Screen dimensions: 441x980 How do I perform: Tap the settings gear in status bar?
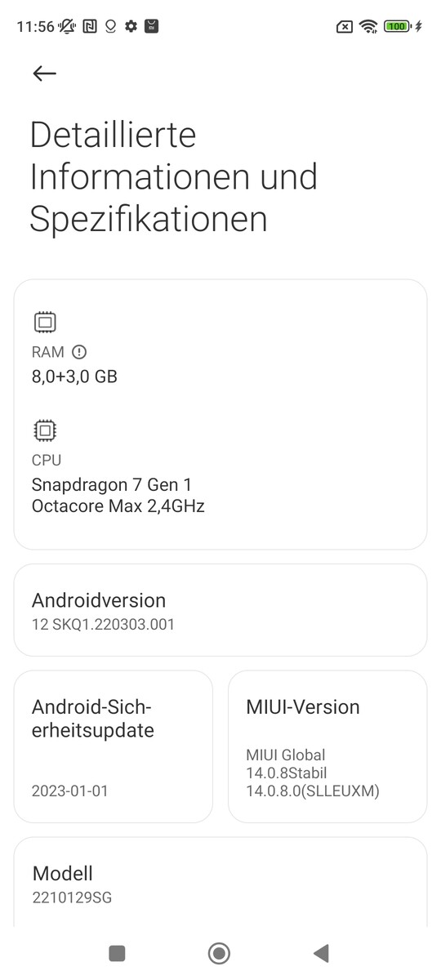(131, 26)
